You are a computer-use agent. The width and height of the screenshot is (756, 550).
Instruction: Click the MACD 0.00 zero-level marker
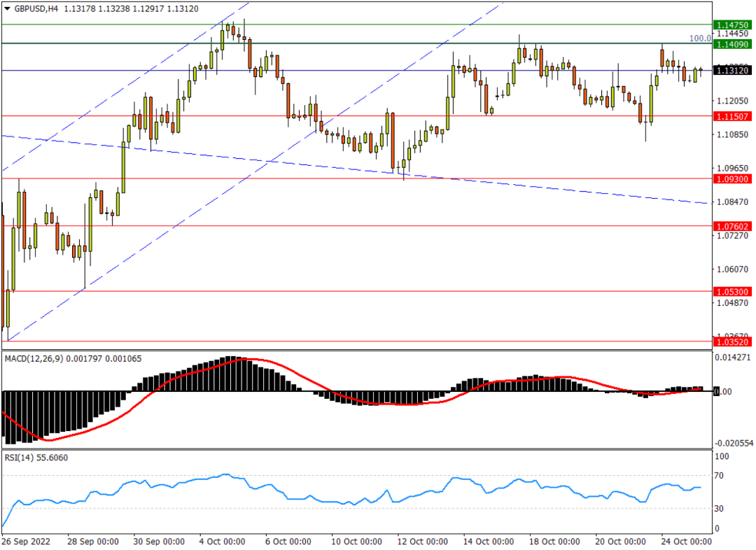pos(725,391)
